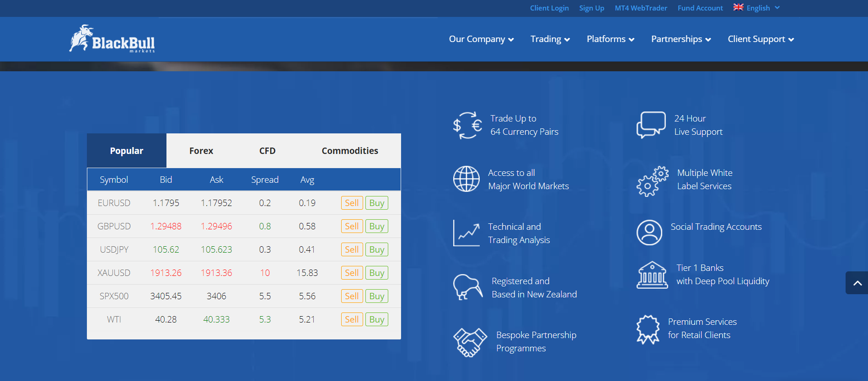Switch to the Forex tab
868x381 pixels.
[x=201, y=151]
